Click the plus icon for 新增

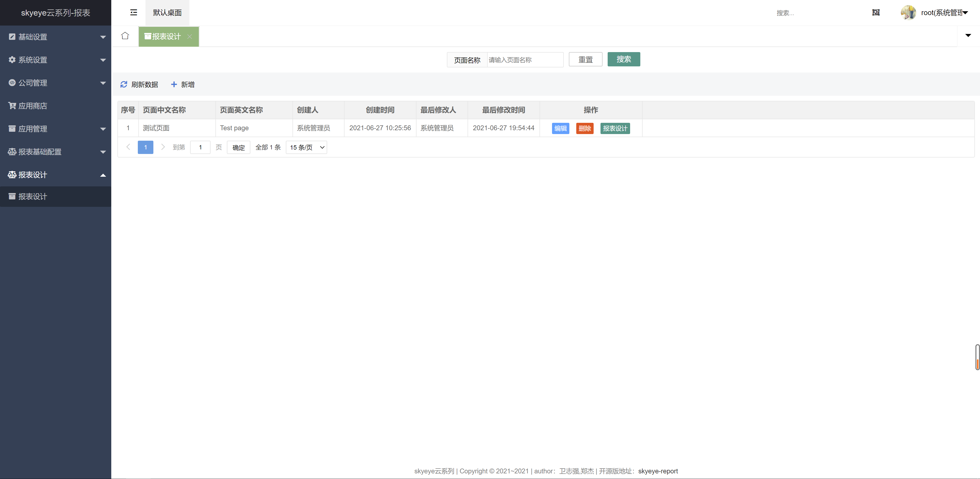[174, 85]
